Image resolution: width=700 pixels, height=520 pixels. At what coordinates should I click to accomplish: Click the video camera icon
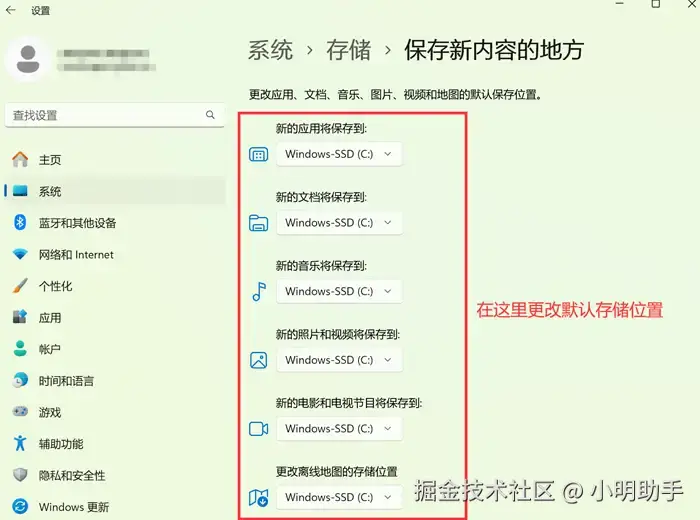pos(258,428)
